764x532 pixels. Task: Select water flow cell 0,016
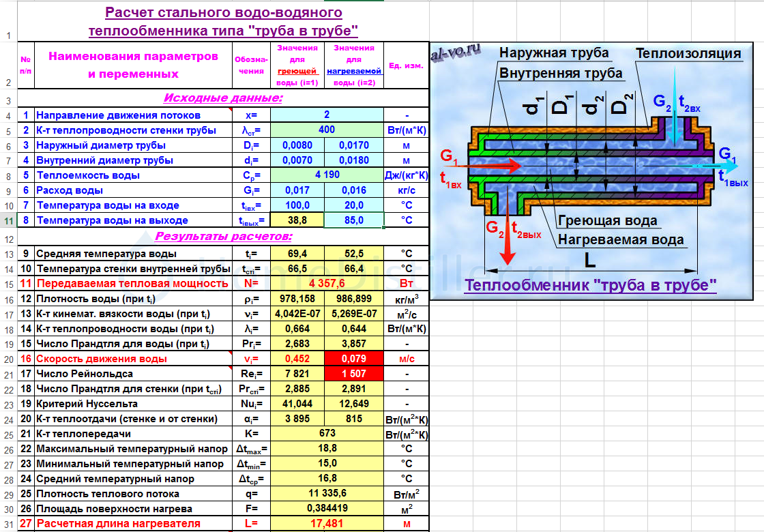354,190
